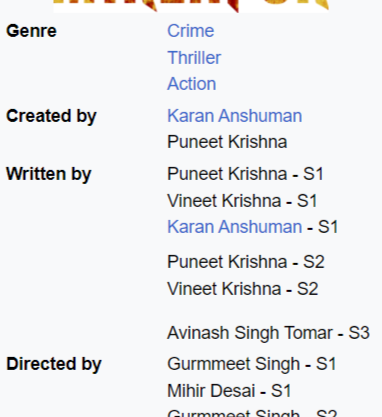
Task: Open the Crime genre link
Action: [190, 31]
